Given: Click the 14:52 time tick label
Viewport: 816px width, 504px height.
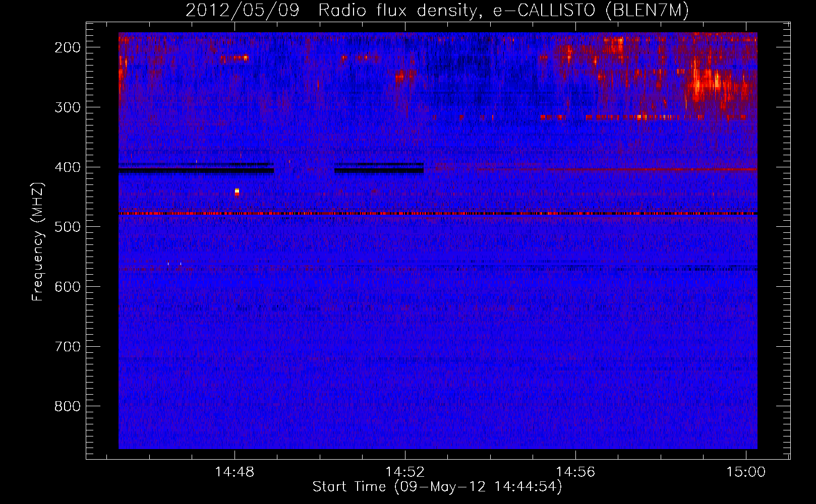Looking at the screenshot, I should pos(405,472).
